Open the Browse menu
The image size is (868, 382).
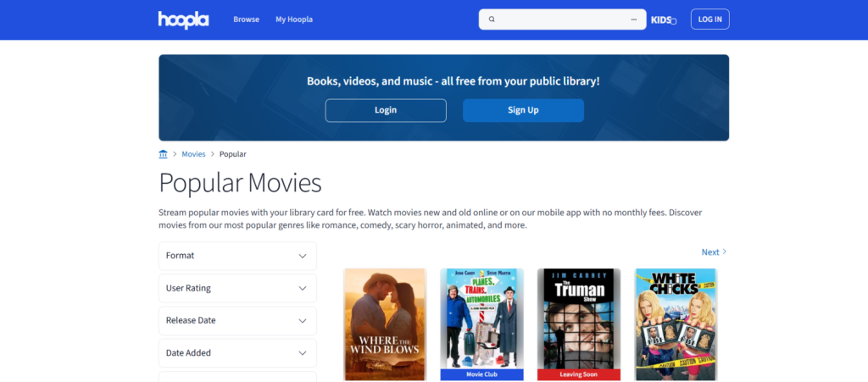click(247, 19)
